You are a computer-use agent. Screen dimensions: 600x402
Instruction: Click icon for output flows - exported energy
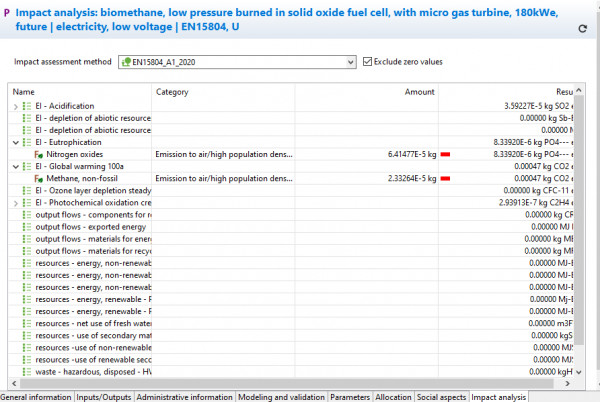pos(27,227)
